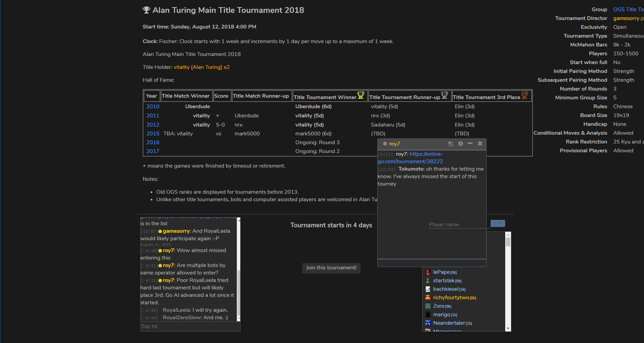This screenshot has height=343, width=644.
Task: Click bachkiesel's avatar icon
Action: tap(428, 289)
